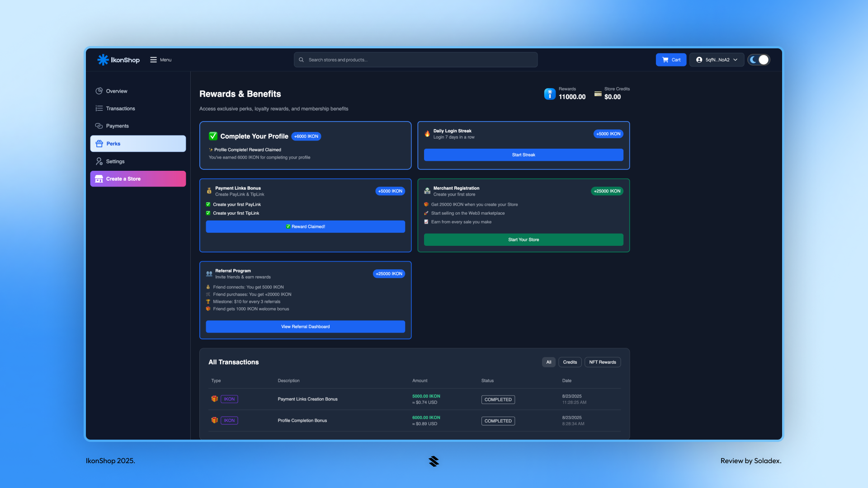Click the people icon on Referral Program
868x488 pixels.
point(209,274)
